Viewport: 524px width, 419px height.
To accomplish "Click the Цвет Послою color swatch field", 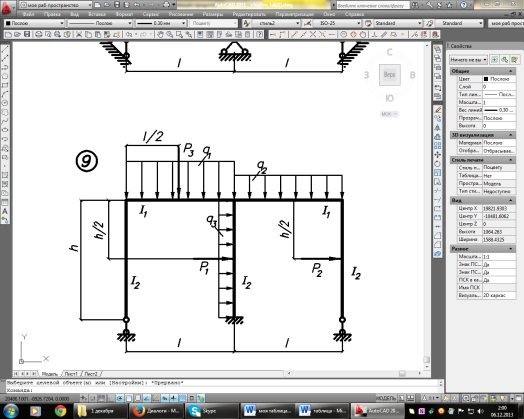I will pos(499,79).
